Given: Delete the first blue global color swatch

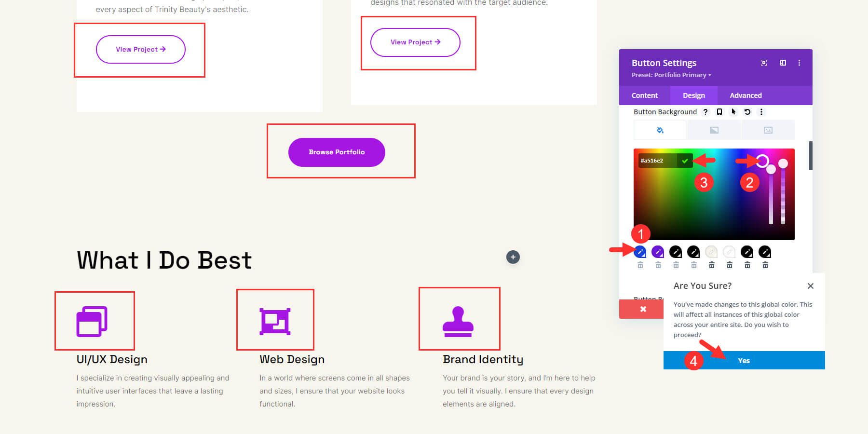Looking at the screenshot, I should click(x=640, y=265).
